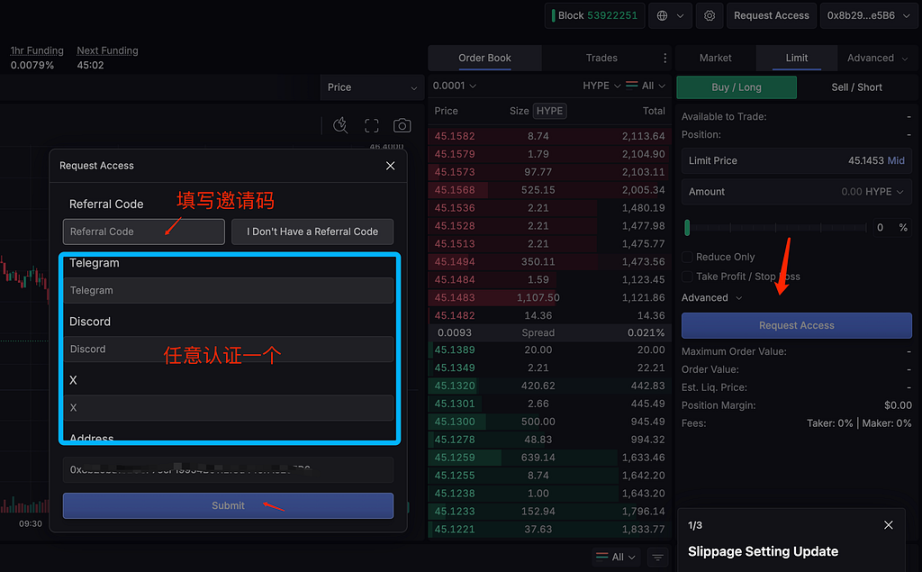The width and height of the screenshot is (922, 572).
Task: Dismiss the Slippage Setting Update notification
Action: coord(888,526)
